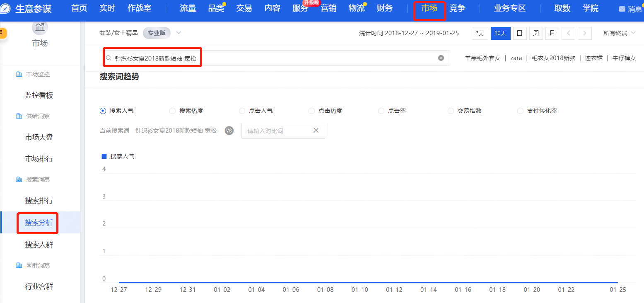Image resolution: width=644 pixels, height=303 pixels.
Task: Select the 支付转化率 radio button
Action: click(520, 111)
